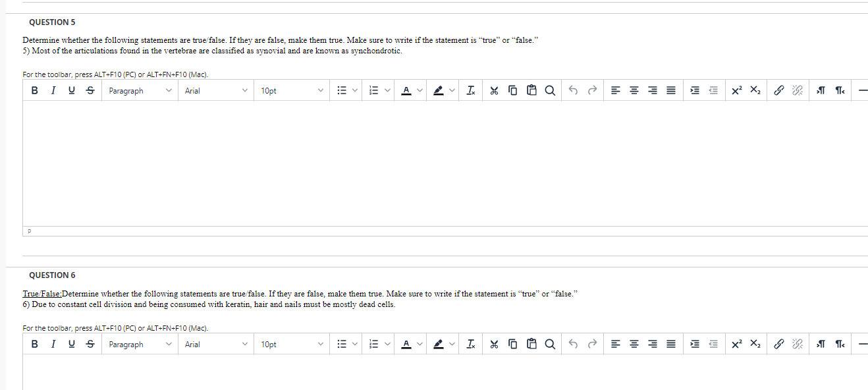This screenshot has width=868, height=390.
Task: Open the Paragraph format dropdown in Question 5
Action: (140, 91)
